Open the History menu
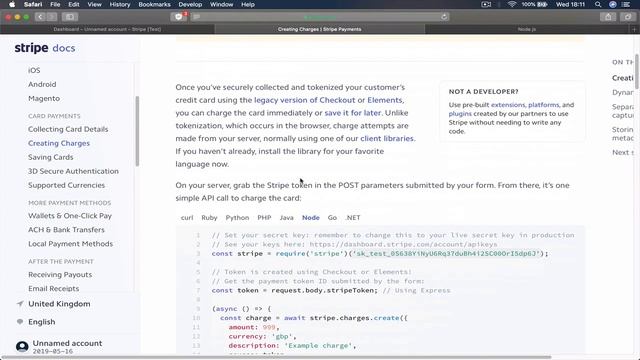The height and width of the screenshot is (360, 640). coord(120,4)
